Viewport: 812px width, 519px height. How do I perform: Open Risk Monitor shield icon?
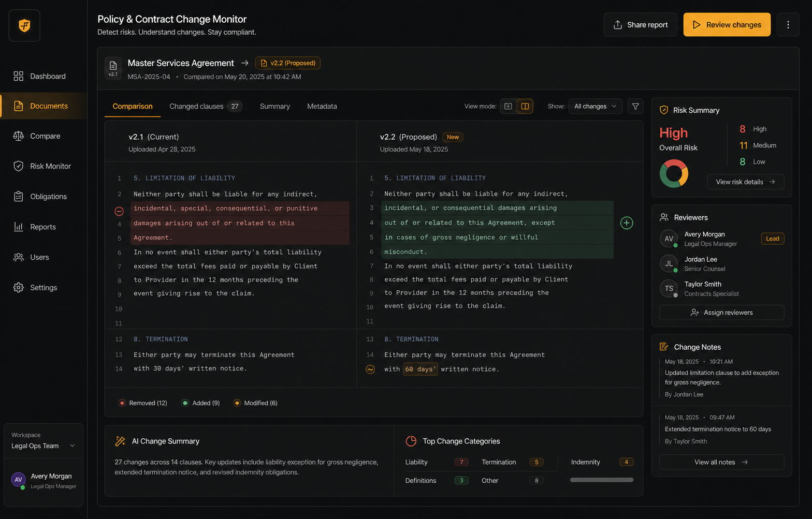[18, 166]
